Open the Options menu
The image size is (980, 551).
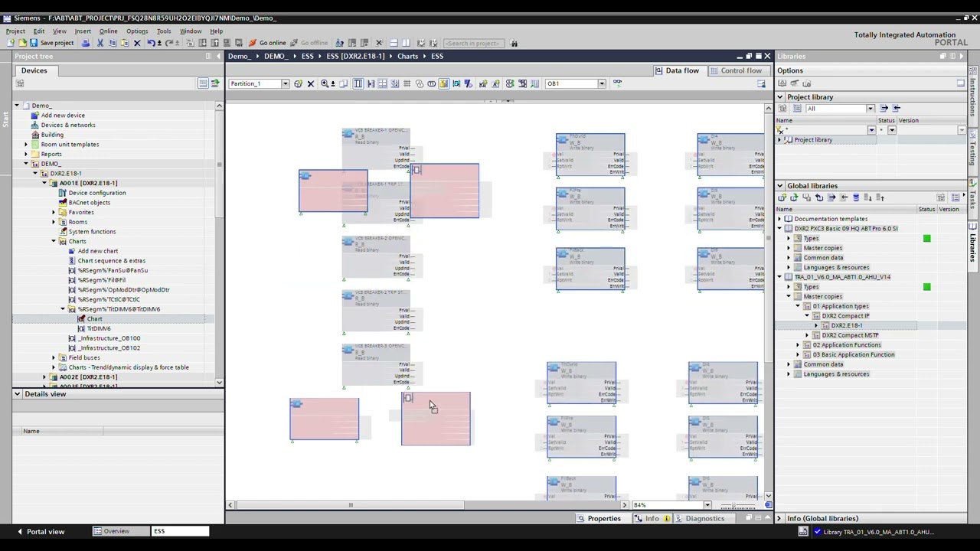(x=137, y=31)
